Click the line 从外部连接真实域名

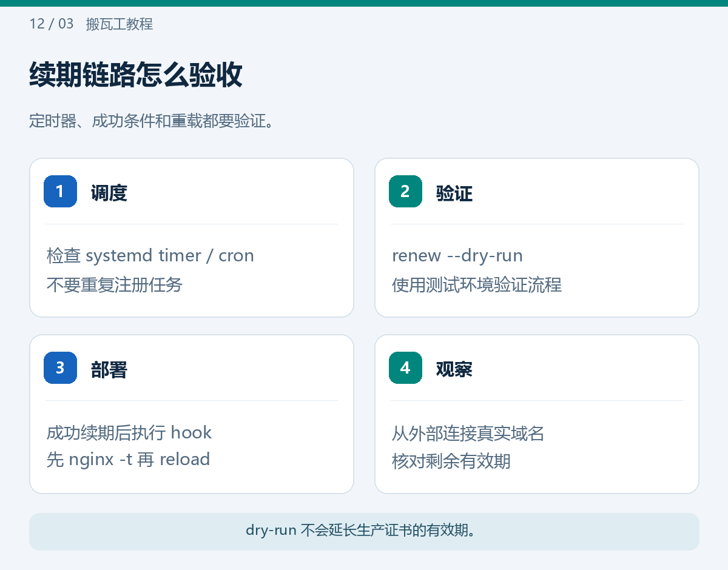coord(468,434)
